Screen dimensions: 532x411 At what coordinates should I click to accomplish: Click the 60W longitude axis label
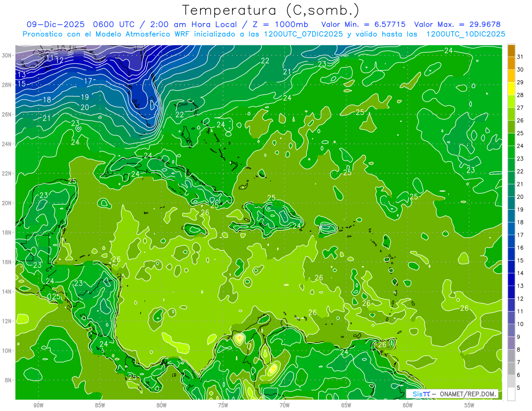tap(408, 406)
